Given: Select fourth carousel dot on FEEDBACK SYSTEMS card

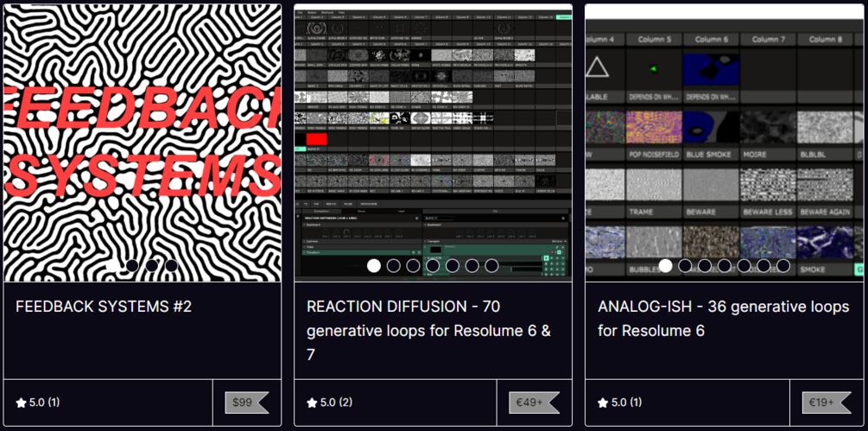Looking at the screenshot, I should coord(172,265).
